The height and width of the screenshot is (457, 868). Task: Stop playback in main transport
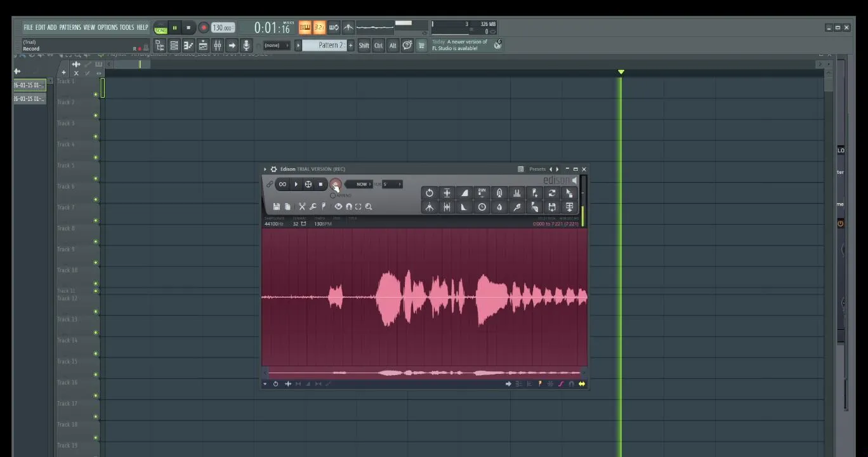[x=188, y=28]
